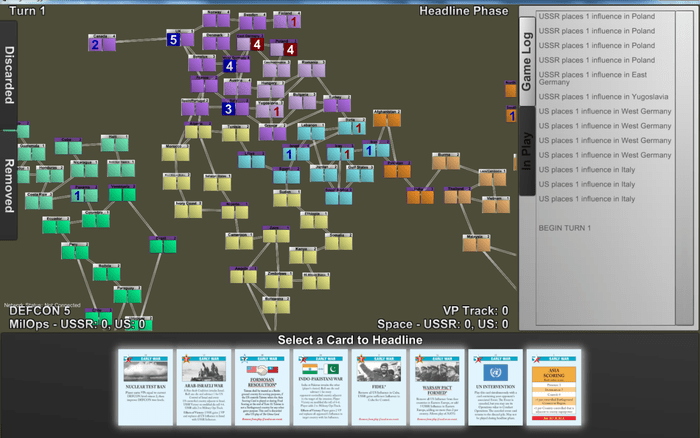Image resolution: width=700 pixels, height=438 pixels.
Task: Choose the Formosan Resolution card
Action: click(262, 387)
